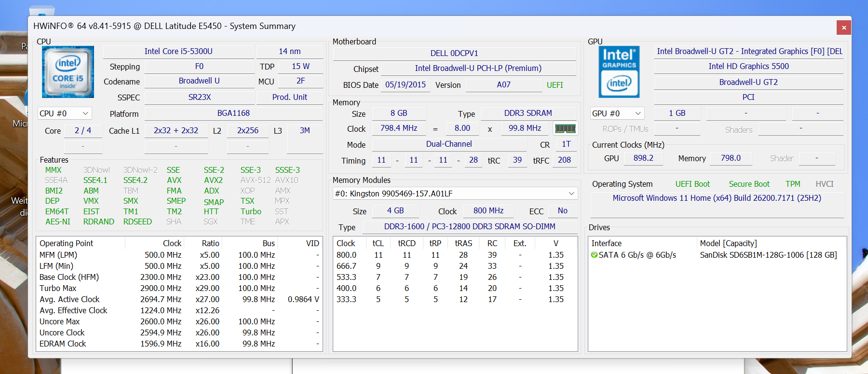868x374 pixels.
Task: Close the HWiNFO System Summary window
Action: [844, 28]
